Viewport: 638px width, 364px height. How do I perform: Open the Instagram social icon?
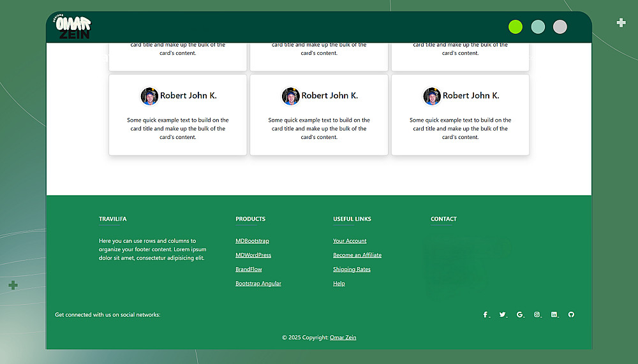(537, 314)
